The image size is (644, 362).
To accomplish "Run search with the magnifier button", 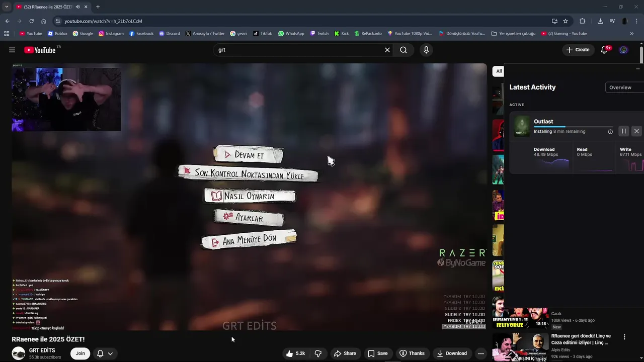I will (x=404, y=50).
